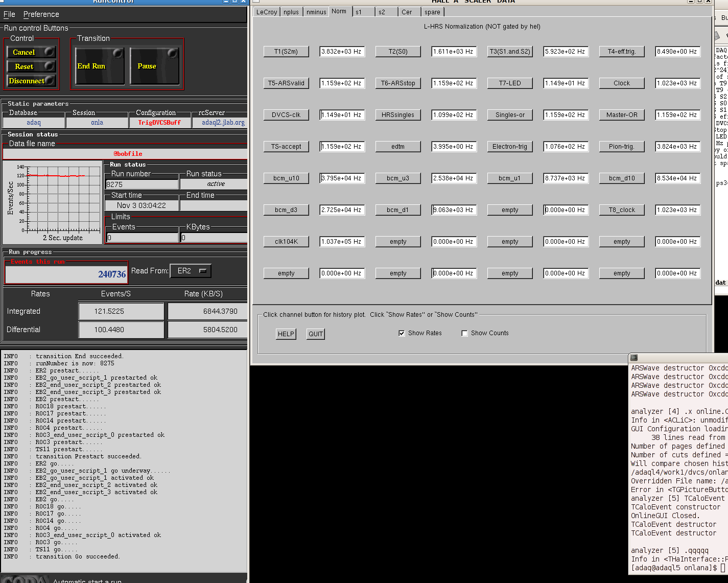Open history plot for T2(S0) channel
Viewport: 728px width, 583px height.
click(398, 52)
